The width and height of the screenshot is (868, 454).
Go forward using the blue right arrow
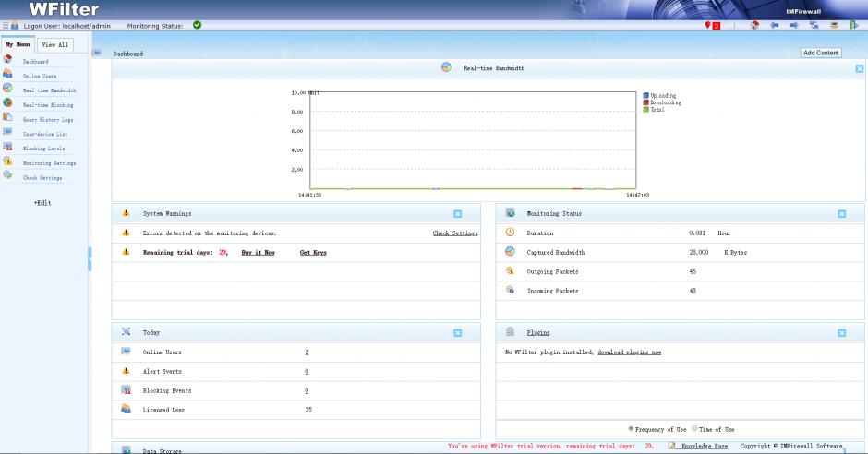pyautogui.click(x=794, y=25)
